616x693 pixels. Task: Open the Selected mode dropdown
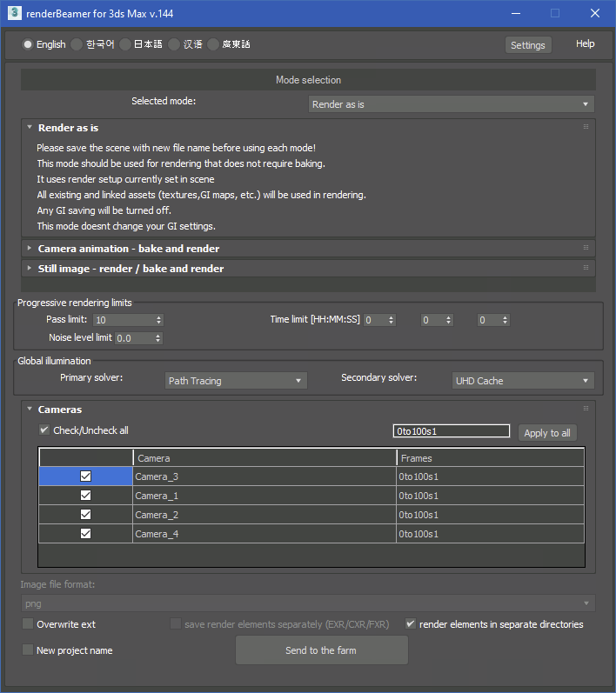click(451, 104)
